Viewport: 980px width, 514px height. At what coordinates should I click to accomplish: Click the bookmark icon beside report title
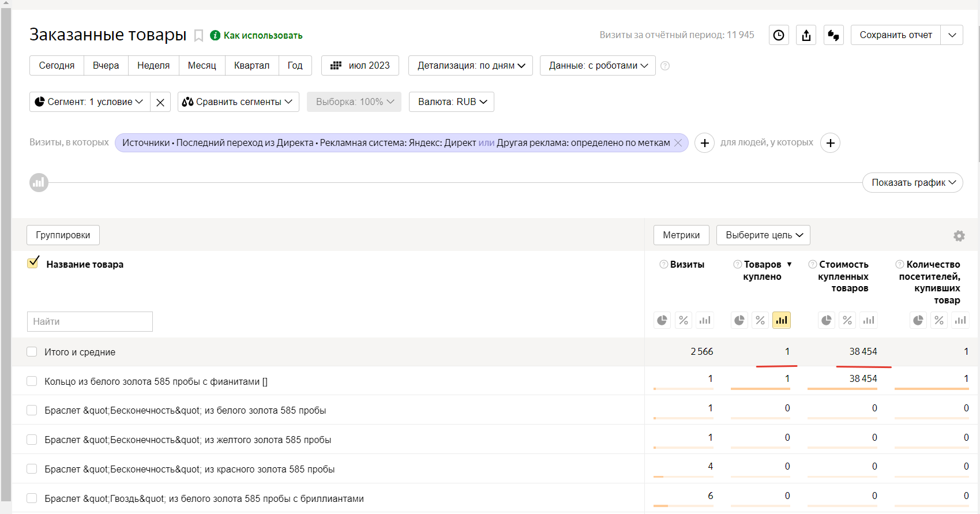(x=198, y=36)
